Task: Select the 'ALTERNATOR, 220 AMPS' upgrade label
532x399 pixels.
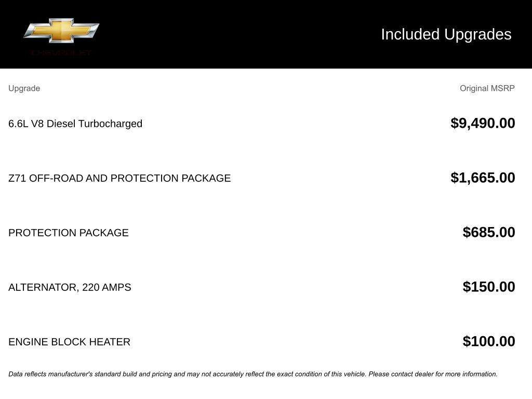Action: 70,287
